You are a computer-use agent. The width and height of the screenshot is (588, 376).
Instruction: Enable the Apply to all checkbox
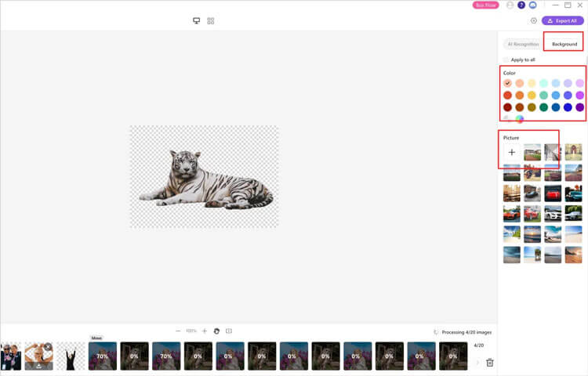506,60
